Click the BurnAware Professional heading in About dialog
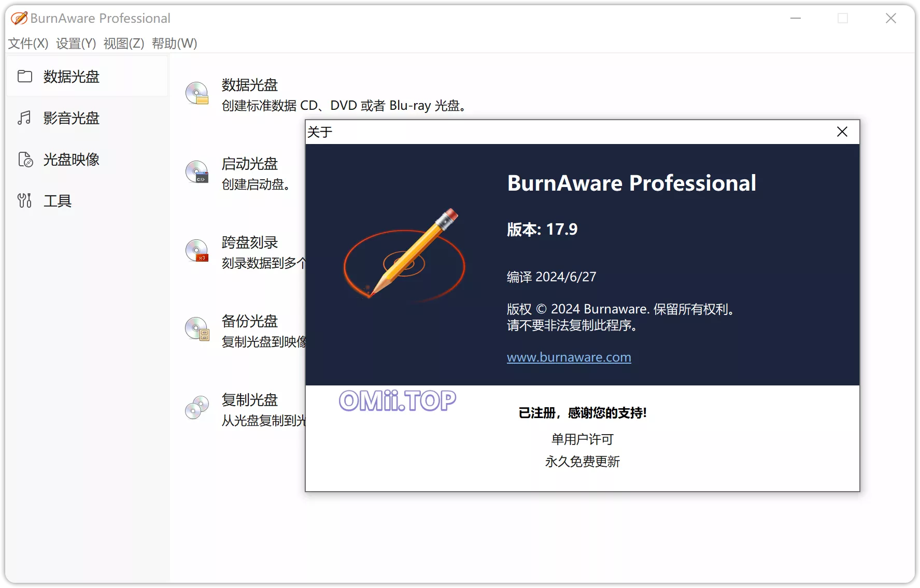 tap(632, 183)
